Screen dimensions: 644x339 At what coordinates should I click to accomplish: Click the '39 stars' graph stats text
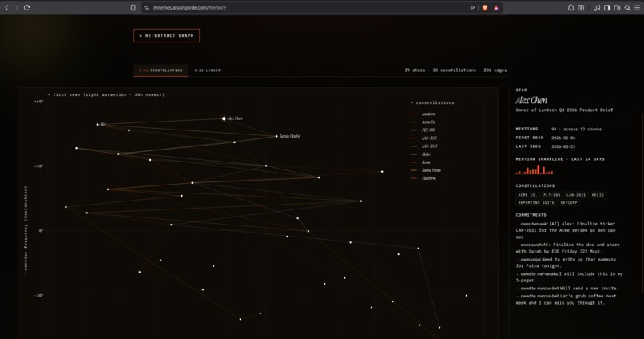click(415, 70)
